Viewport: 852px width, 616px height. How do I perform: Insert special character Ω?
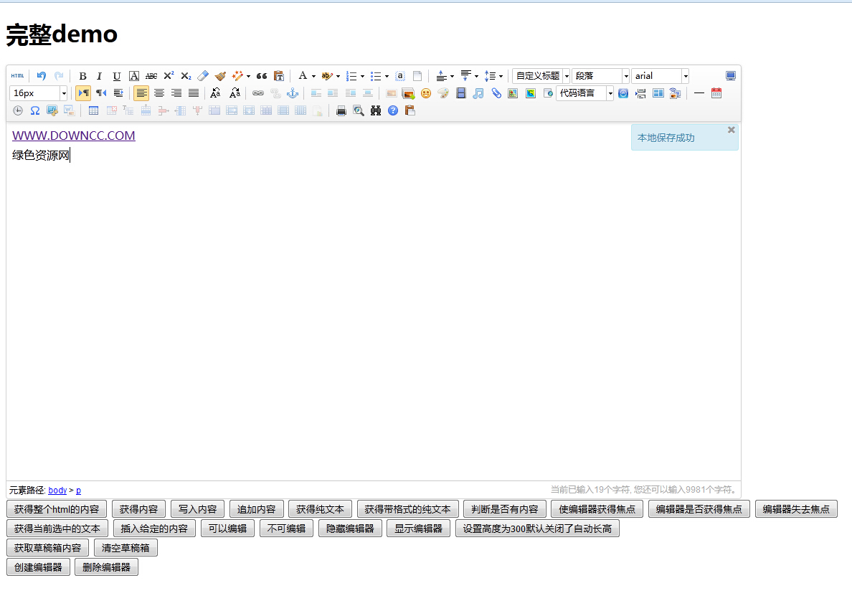pyautogui.click(x=35, y=110)
